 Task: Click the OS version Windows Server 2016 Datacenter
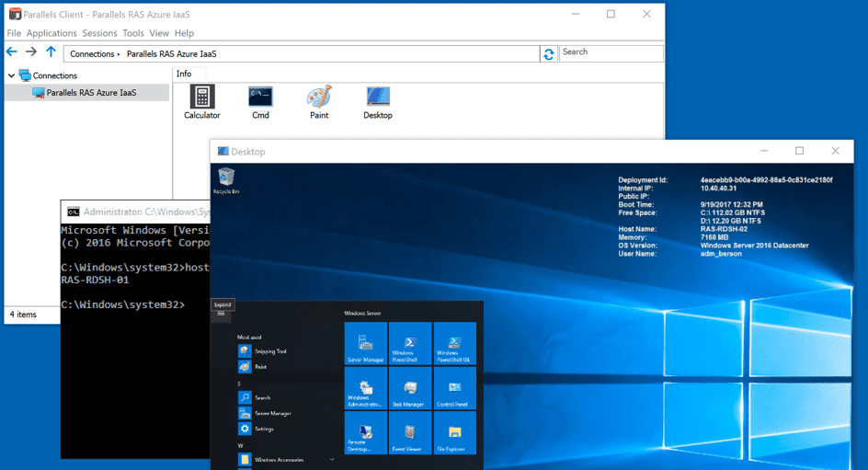[x=755, y=246]
